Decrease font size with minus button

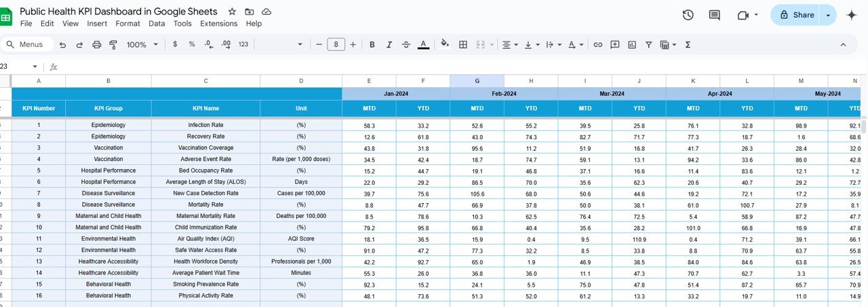(x=319, y=44)
